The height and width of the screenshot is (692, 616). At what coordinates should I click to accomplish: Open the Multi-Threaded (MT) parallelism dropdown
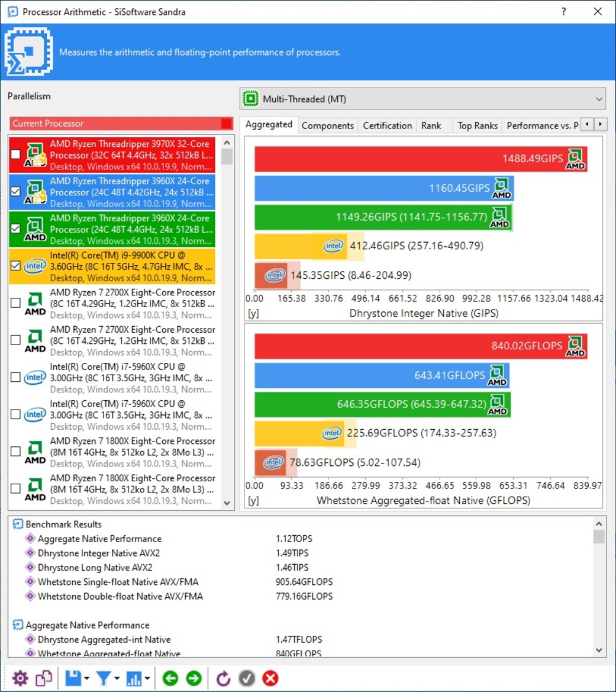pos(423,99)
